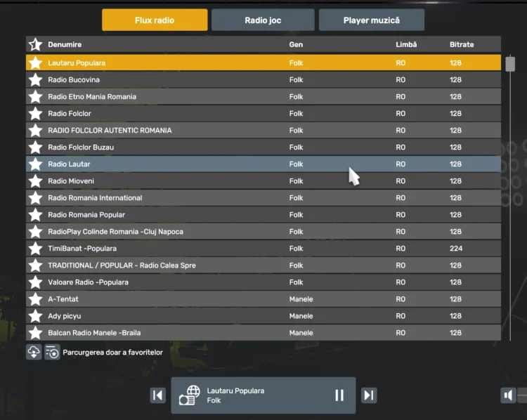Viewport: 527px width, 420px height.
Task: Toggle favorite star for RADIO FOLCLOR AUTENTIC ROMANIA
Action: click(x=35, y=130)
